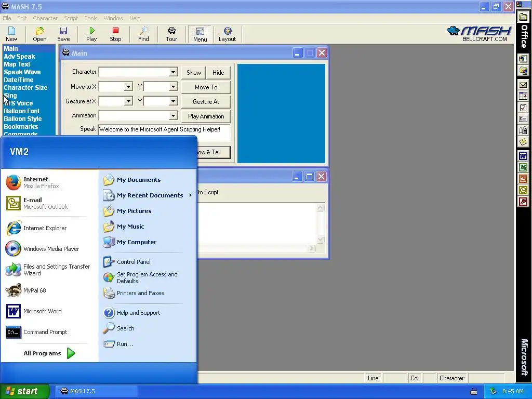
Task: Open the Script menu
Action: [71, 18]
